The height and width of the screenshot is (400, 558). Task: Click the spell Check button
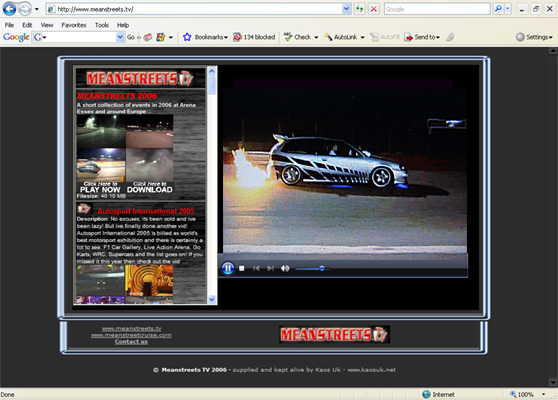(298, 37)
